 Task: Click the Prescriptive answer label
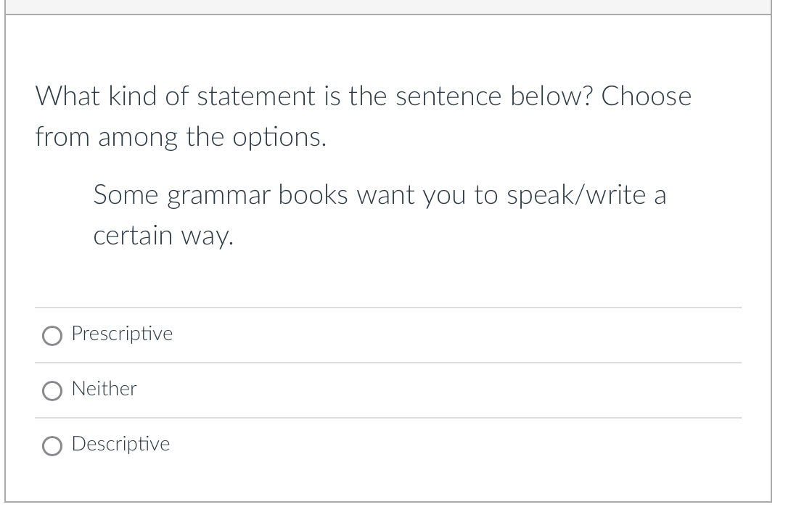pos(121,334)
